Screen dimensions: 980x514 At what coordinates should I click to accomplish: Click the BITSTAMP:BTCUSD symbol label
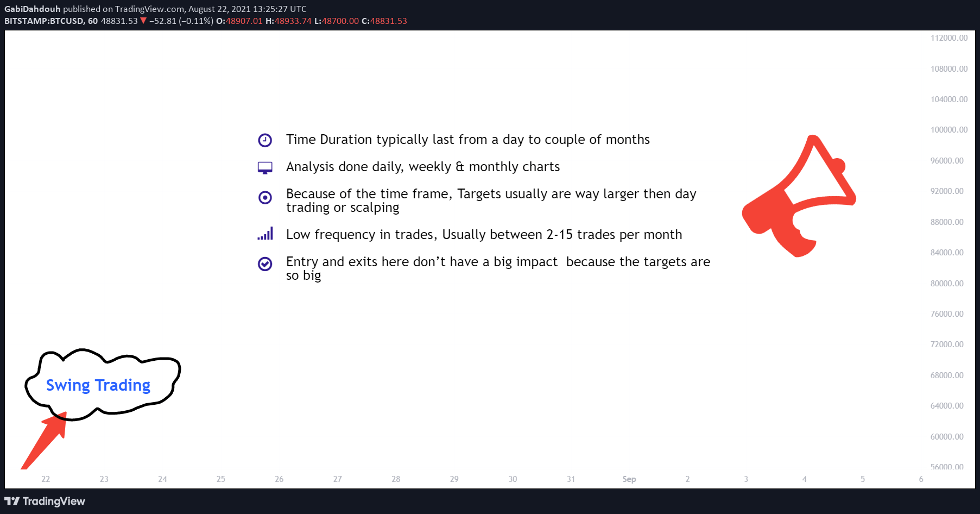point(44,21)
